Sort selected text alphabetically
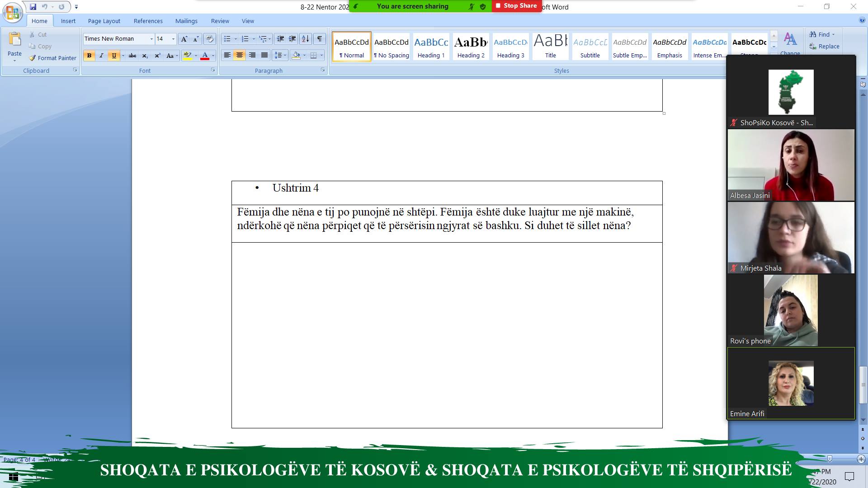Screen dimensions: 868x488 [306, 39]
